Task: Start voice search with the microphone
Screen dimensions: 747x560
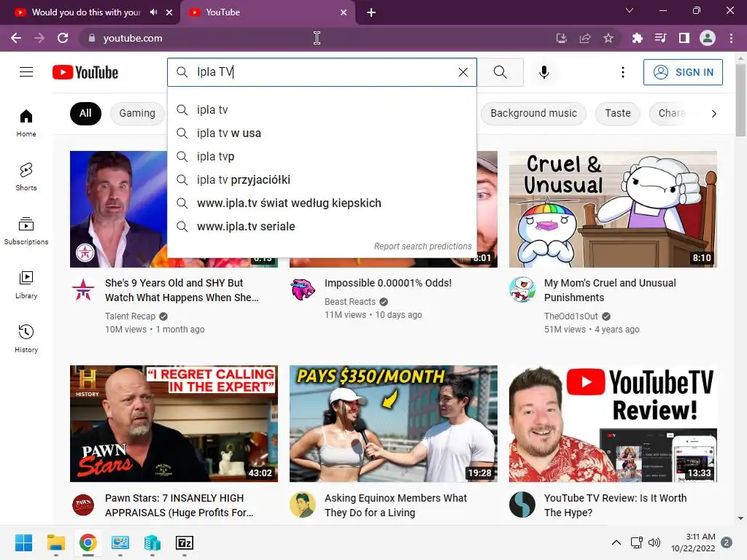Action: click(x=544, y=72)
